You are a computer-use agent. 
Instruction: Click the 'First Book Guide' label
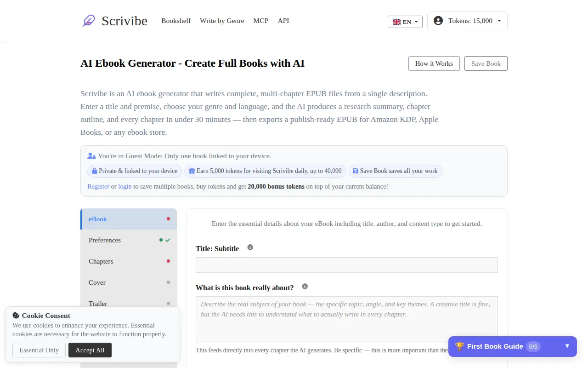(x=495, y=346)
